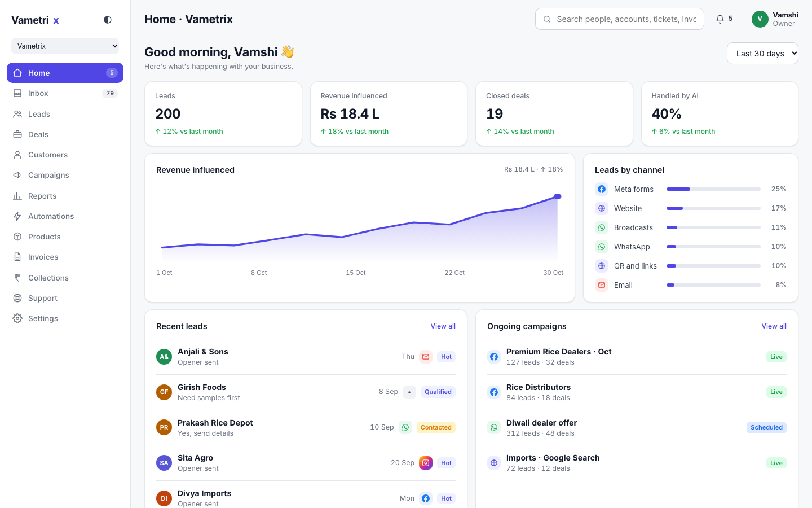Open the Vametrix workspace dropdown
Image resolution: width=812 pixels, height=508 pixels.
click(x=65, y=46)
